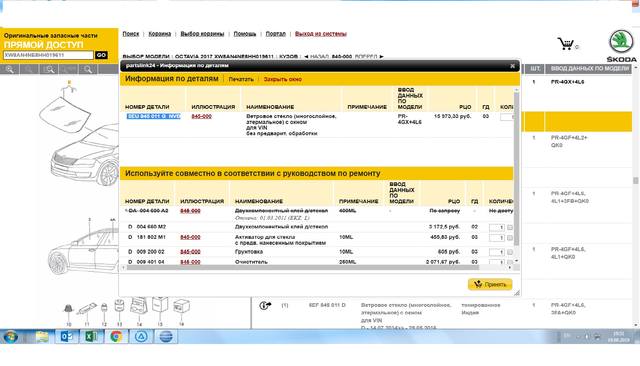Click the GO button next to VIN field

[101, 55]
